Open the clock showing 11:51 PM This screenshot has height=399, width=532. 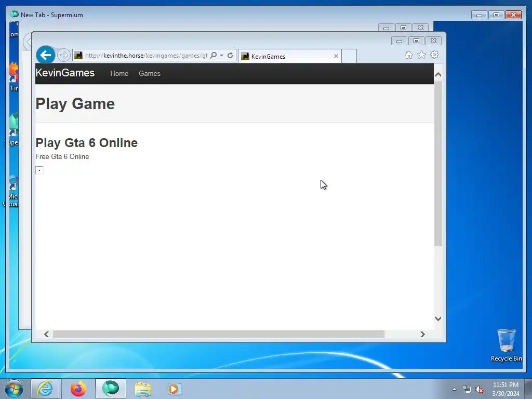point(506,389)
